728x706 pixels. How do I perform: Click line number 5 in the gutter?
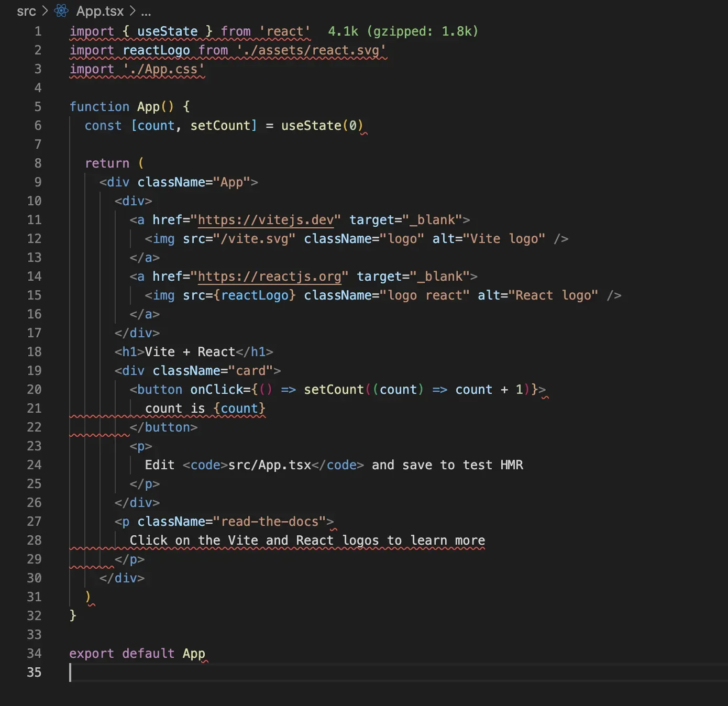click(x=38, y=107)
